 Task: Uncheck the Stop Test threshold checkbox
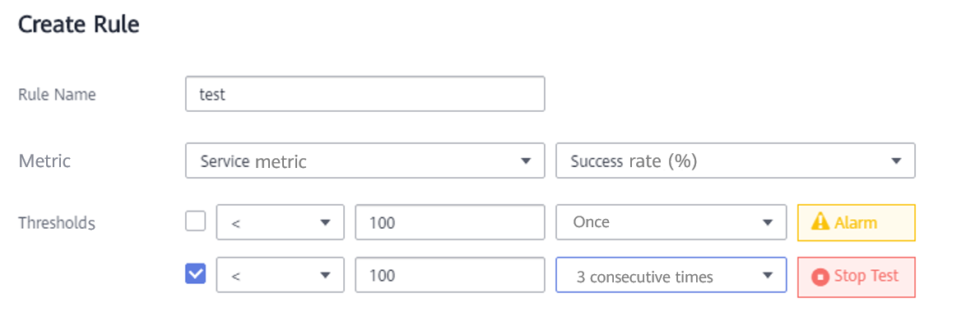tap(196, 273)
